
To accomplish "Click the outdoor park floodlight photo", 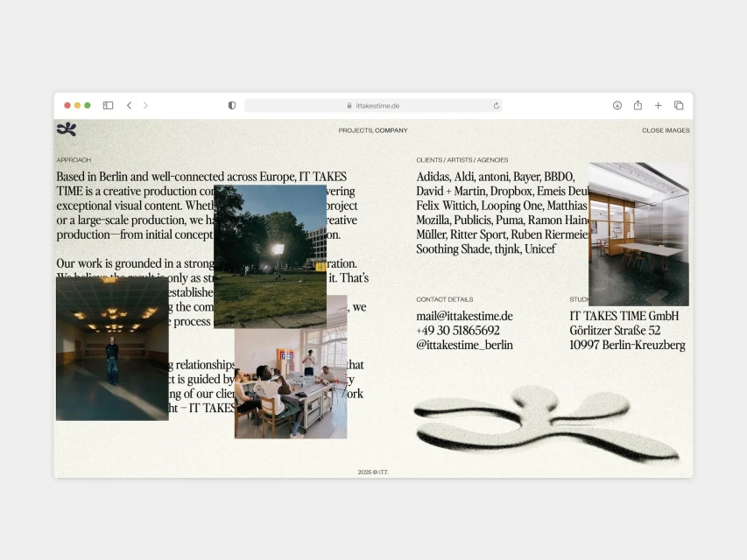I will point(270,255).
